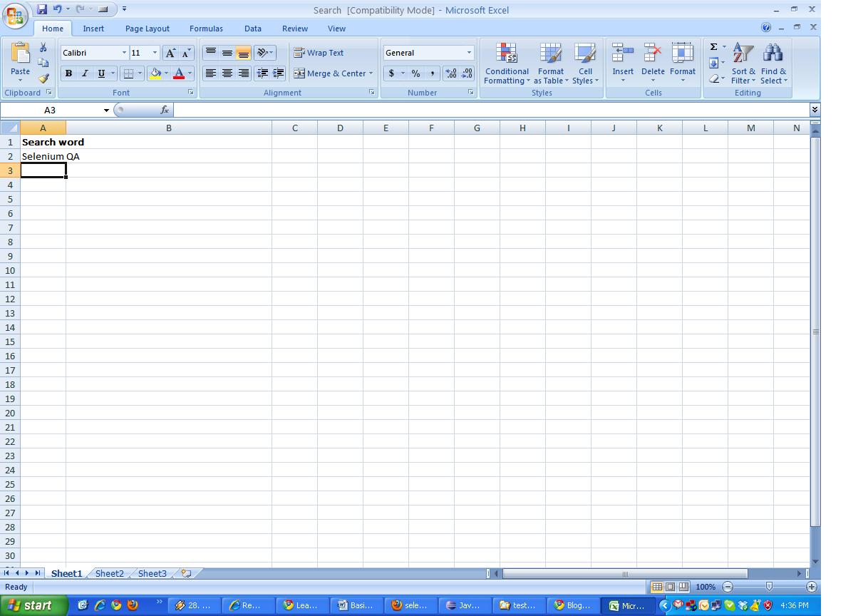Viewport: 868px width, 616px height.
Task: Click the Insert Function fx button
Action: tap(165, 110)
